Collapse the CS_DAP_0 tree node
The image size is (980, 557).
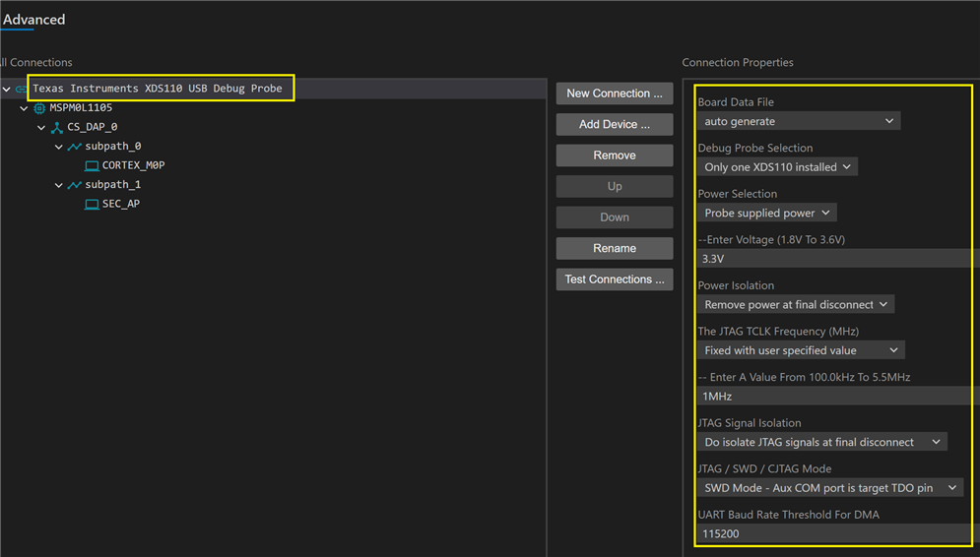point(41,127)
